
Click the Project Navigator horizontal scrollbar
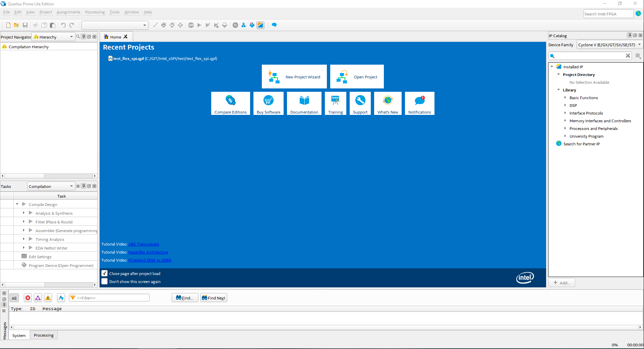[49, 176]
